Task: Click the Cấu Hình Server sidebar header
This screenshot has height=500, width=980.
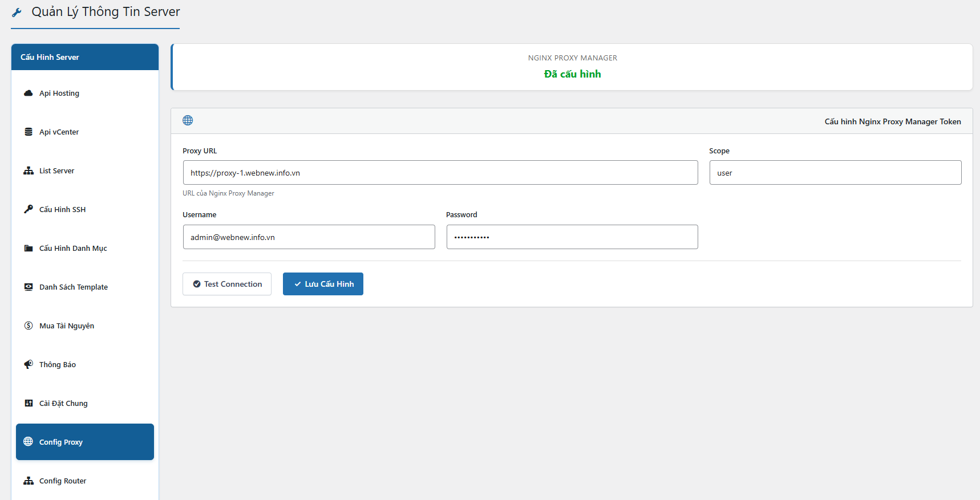Action: [x=85, y=57]
